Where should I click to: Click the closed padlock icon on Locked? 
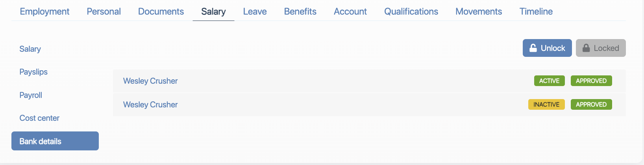(586, 48)
